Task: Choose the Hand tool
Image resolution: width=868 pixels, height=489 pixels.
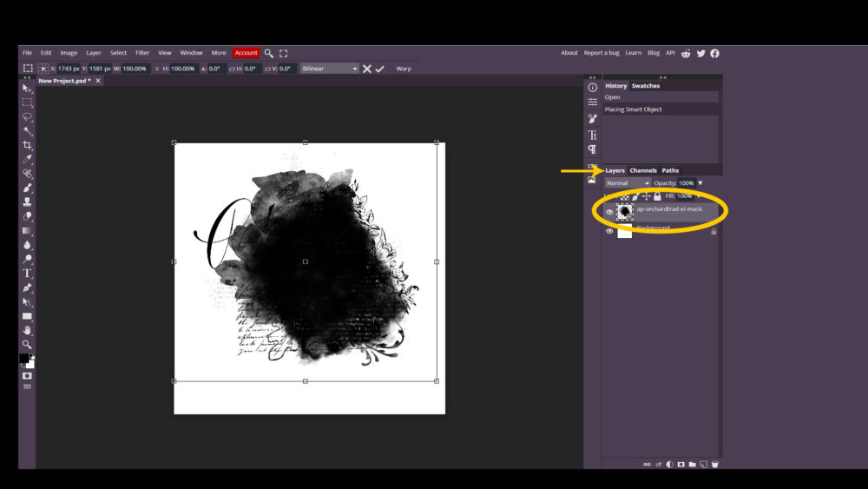Action: [x=27, y=330]
